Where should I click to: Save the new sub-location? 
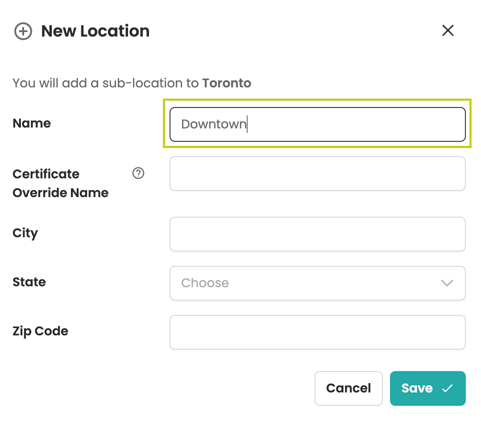[428, 388]
